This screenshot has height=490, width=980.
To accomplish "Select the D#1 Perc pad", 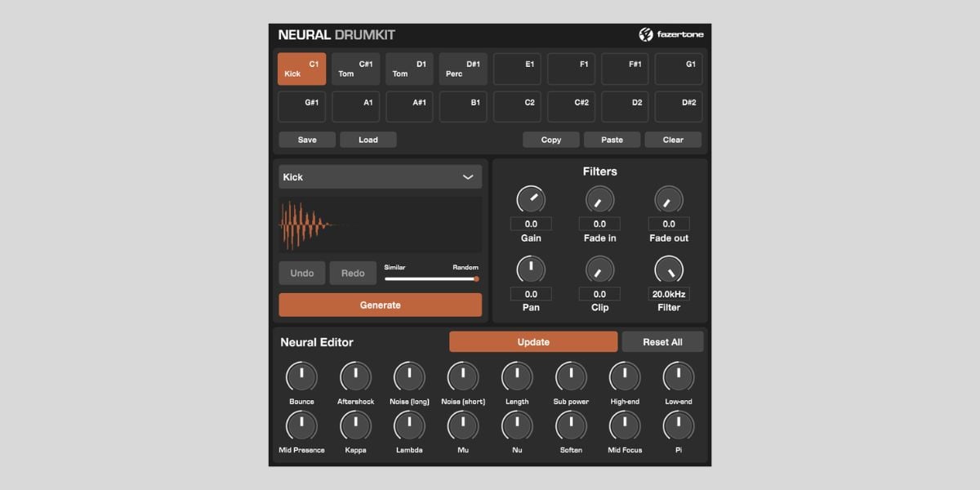I will pos(463,69).
